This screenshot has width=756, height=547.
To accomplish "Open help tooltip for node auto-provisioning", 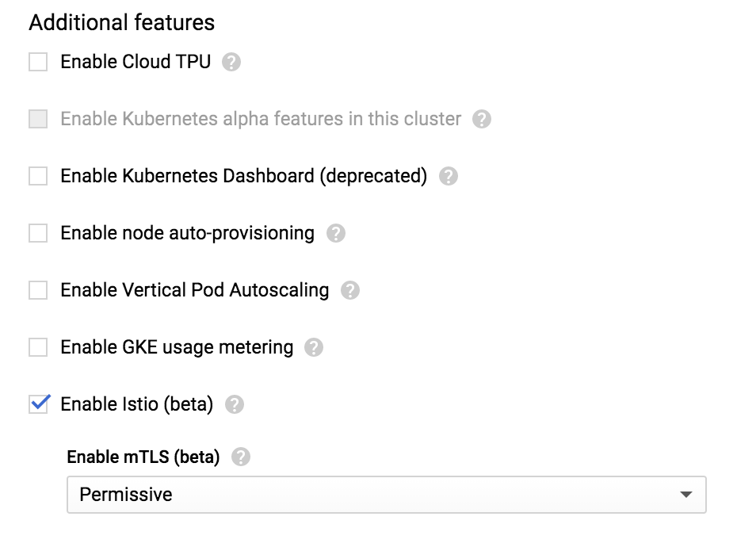I will coord(335,233).
